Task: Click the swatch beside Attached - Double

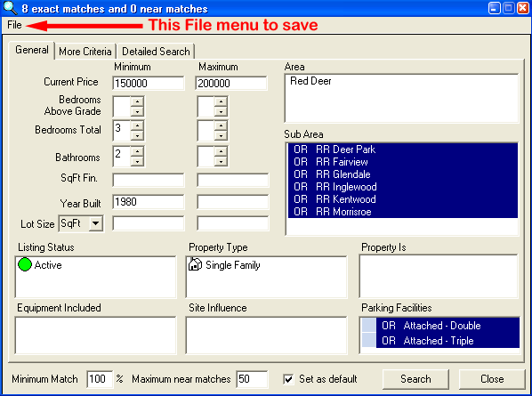Action: [369, 326]
